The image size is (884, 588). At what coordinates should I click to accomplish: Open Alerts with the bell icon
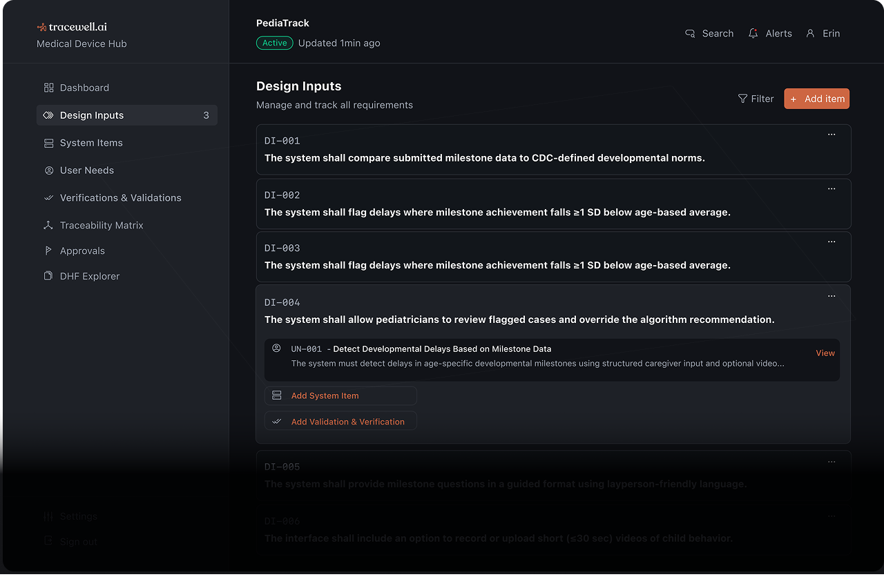coord(752,32)
